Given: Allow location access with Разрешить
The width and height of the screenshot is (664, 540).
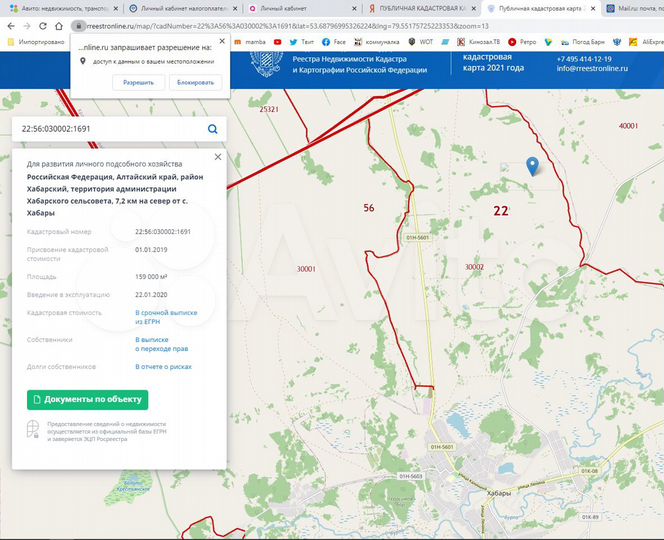Looking at the screenshot, I should coord(139,82).
